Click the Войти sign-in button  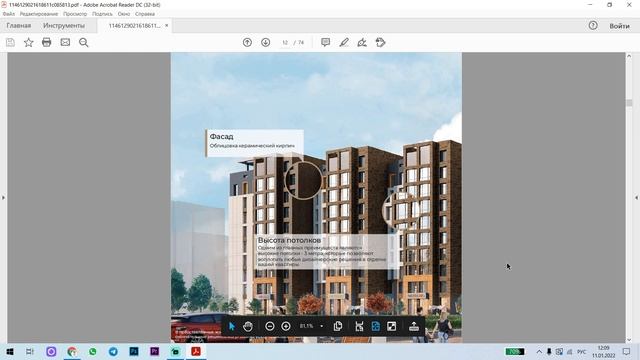pos(620,26)
